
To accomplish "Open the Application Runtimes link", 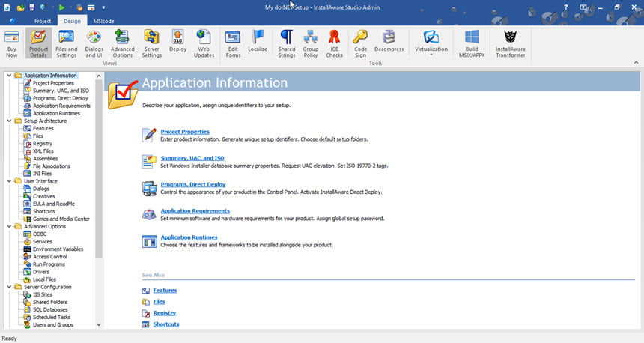I will click(189, 237).
